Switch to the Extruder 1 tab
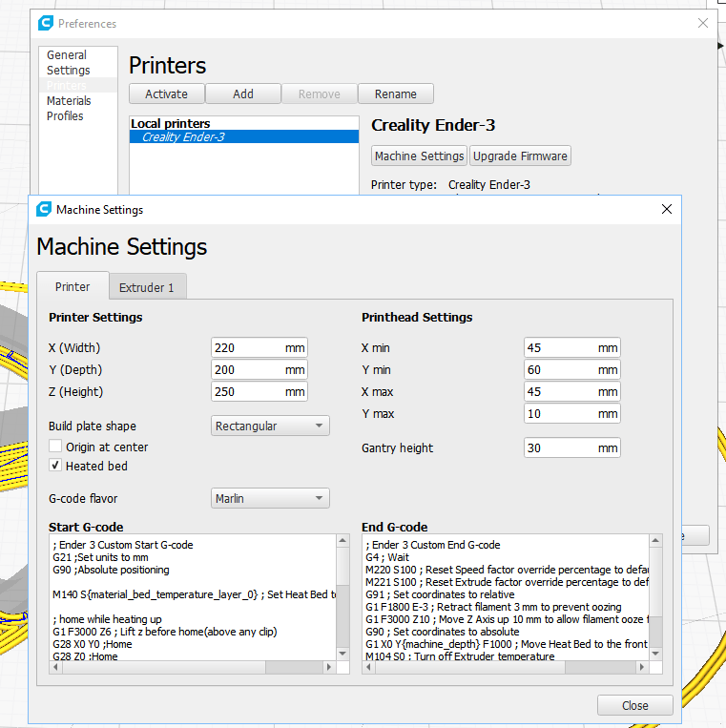 click(x=147, y=287)
